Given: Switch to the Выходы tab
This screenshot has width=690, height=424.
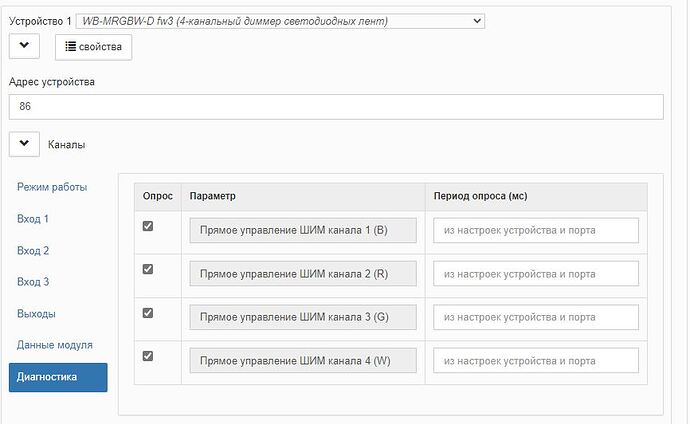Looking at the screenshot, I should click(36, 314).
